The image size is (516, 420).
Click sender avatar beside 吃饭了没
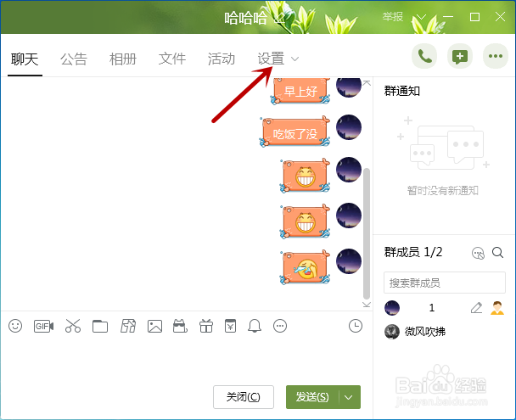(x=349, y=127)
